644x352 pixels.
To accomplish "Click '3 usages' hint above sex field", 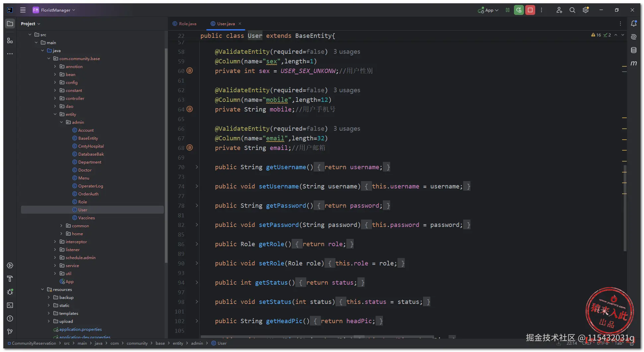I will pyautogui.click(x=347, y=51).
